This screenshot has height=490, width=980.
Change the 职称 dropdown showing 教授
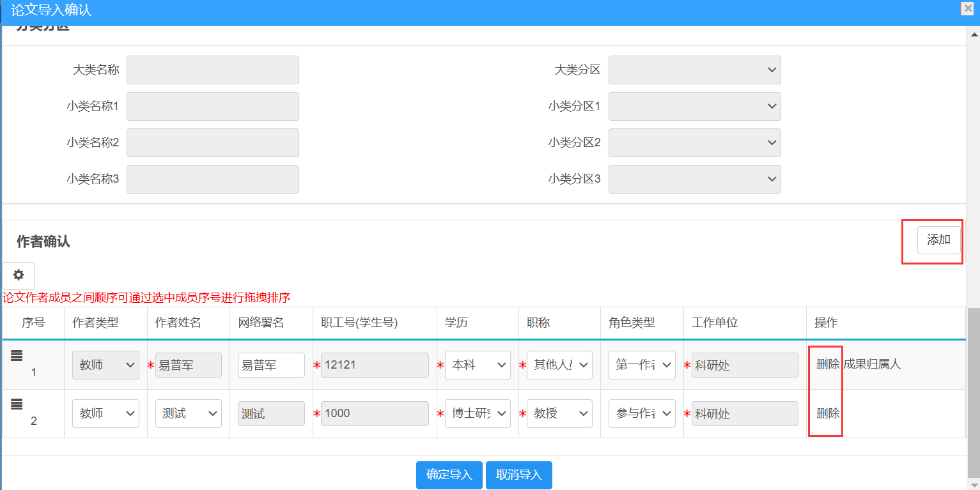click(x=559, y=413)
